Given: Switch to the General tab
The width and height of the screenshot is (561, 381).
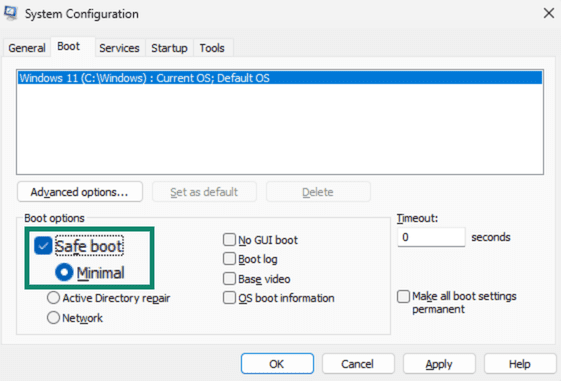Looking at the screenshot, I should (27, 48).
